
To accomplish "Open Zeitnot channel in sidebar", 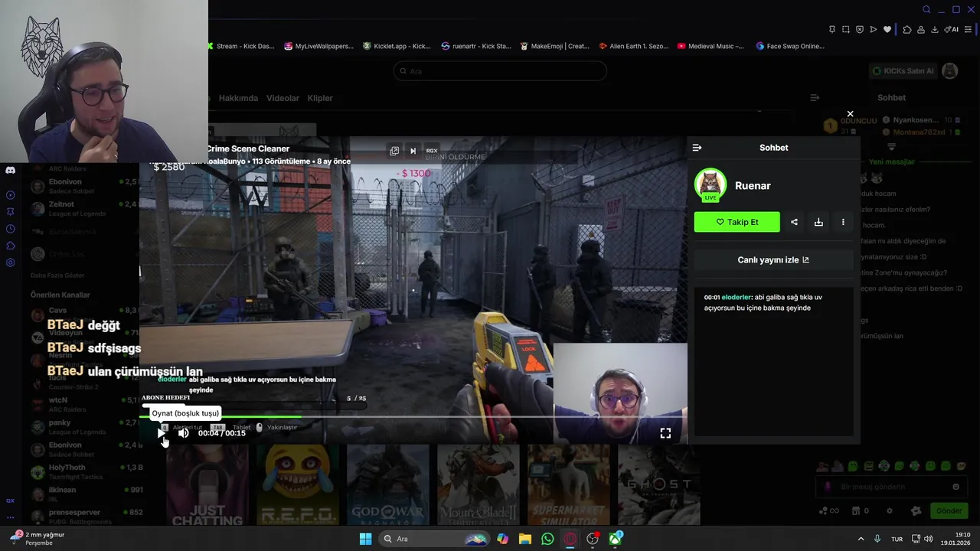I will [x=84, y=208].
